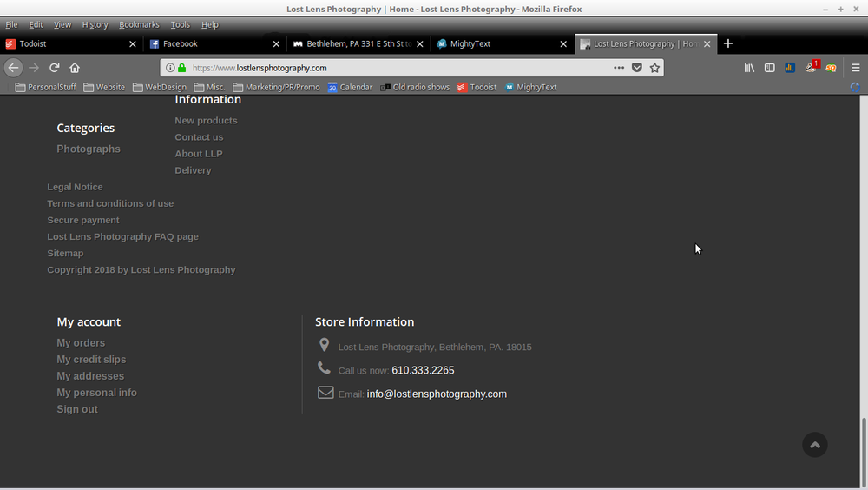Open the Old radio shows bookmark
Viewport: 868px width, 490px height.
tap(415, 87)
